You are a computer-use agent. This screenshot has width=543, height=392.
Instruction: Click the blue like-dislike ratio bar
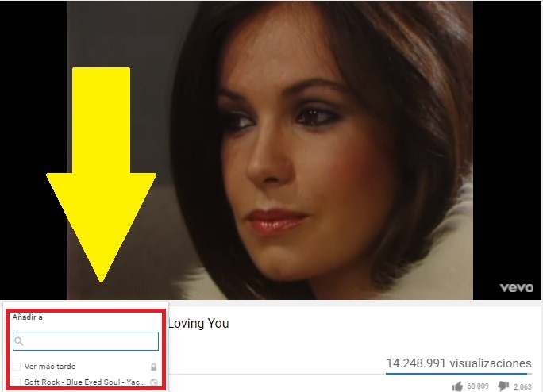point(456,374)
